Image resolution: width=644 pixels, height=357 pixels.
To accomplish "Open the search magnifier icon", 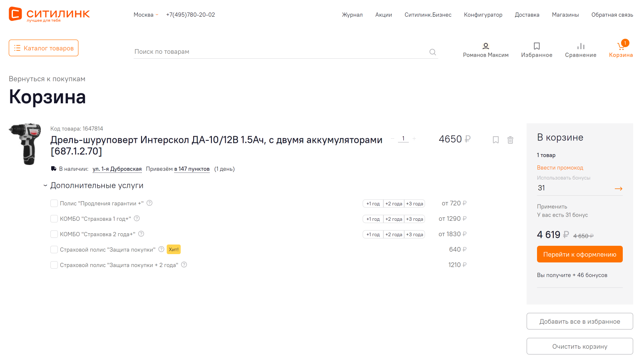I will (433, 52).
